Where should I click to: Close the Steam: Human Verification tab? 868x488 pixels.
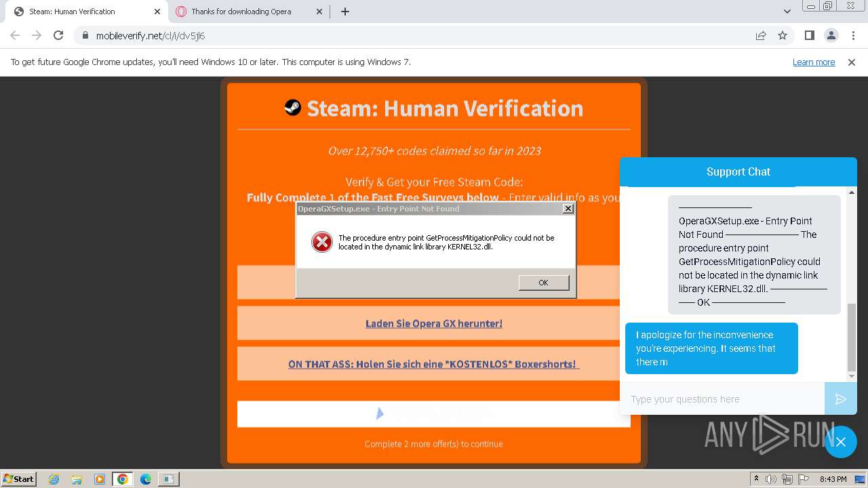(157, 12)
